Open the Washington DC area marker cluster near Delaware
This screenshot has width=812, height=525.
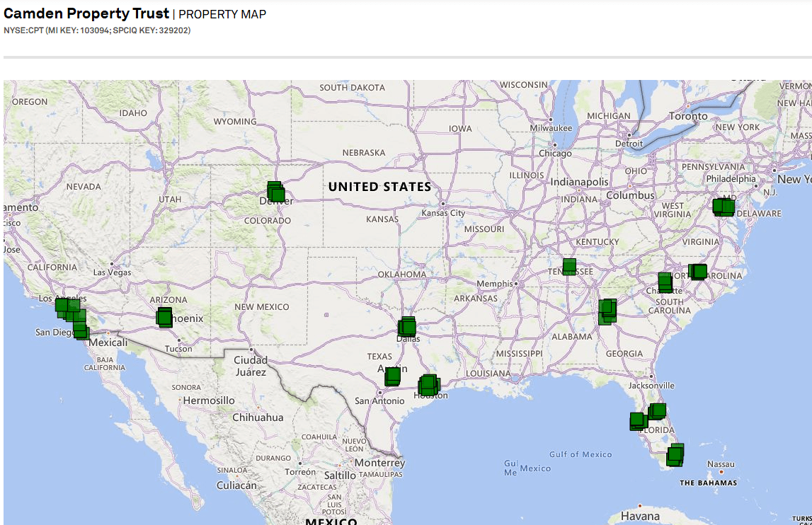[x=724, y=207]
